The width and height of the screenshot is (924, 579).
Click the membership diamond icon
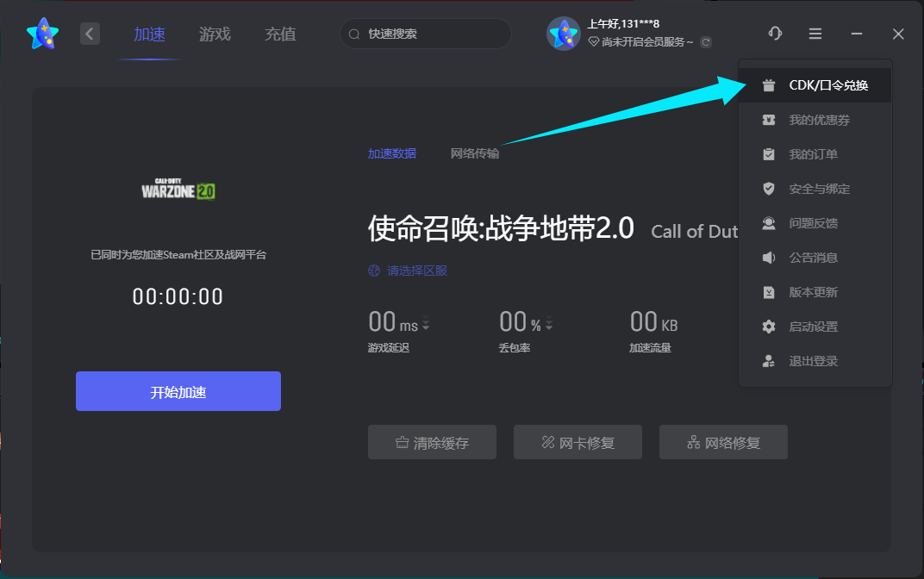(593, 42)
